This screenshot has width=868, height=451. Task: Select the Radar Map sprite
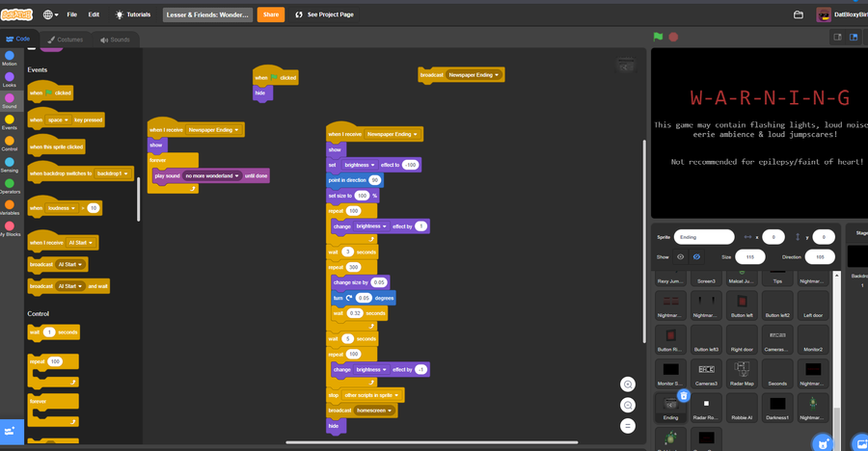pyautogui.click(x=742, y=374)
